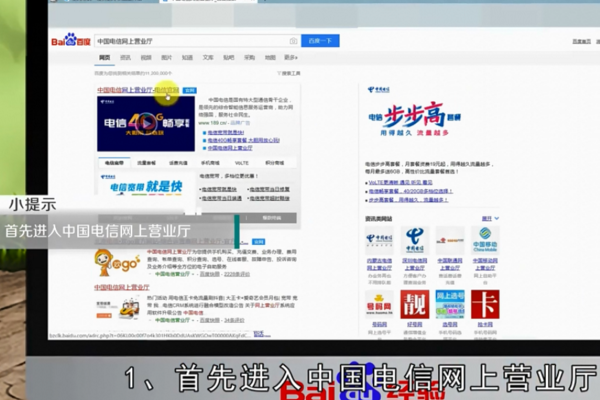
Task: Click the 电信宽带就是快 banner image
Action: pos(146,185)
